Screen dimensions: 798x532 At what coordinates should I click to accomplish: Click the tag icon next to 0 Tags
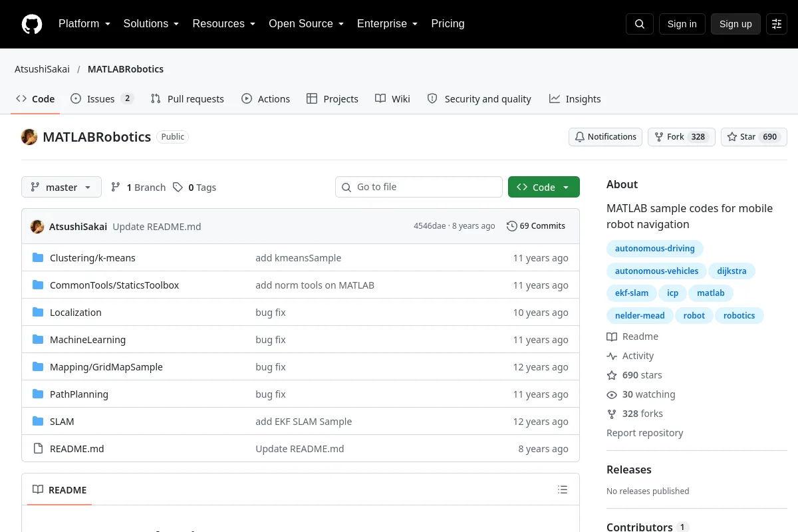click(x=178, y=188)
